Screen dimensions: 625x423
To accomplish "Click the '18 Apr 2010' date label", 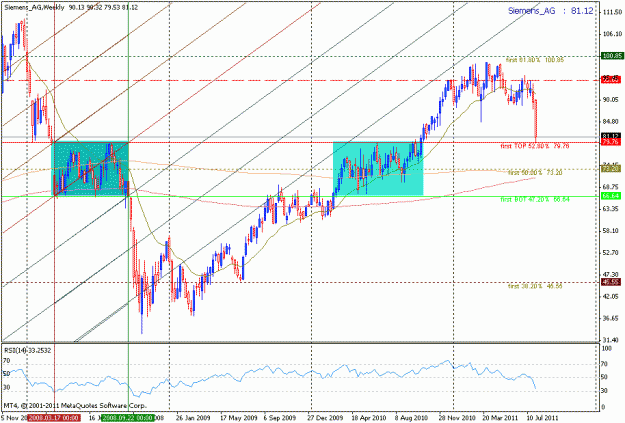I will coord(369,418).
